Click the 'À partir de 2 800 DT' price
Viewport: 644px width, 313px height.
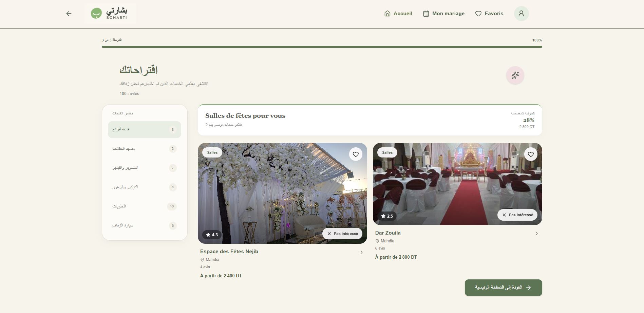coord(396,257)
